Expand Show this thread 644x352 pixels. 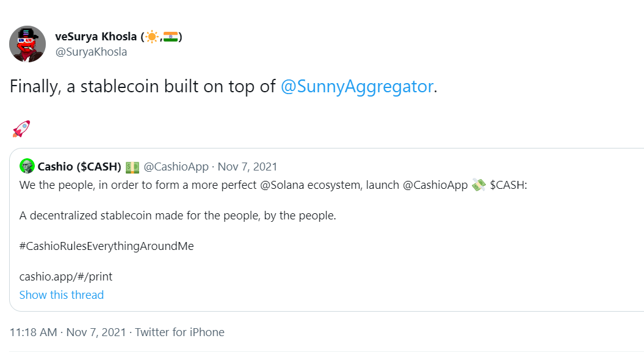[x=62, y=295]
